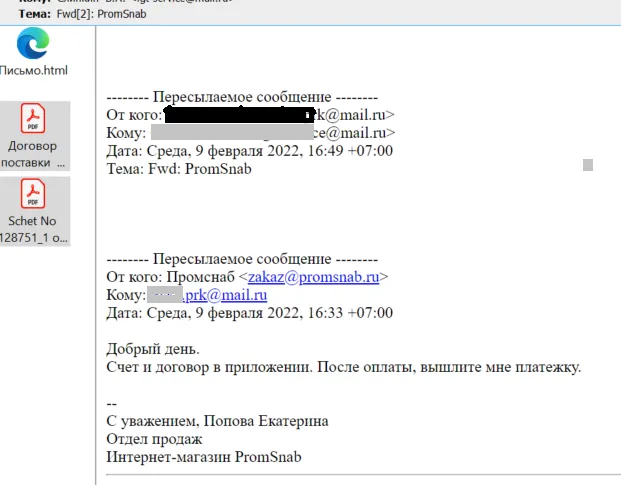
Task: Click the Интернет-магазин PromSnab line
Action: (x=204, y=457)
